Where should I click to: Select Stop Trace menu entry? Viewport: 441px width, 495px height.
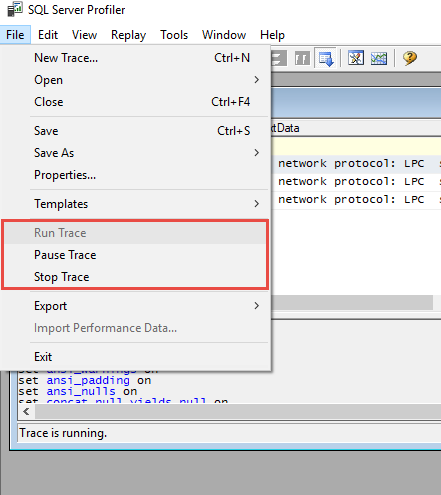(x=136, y=277)
